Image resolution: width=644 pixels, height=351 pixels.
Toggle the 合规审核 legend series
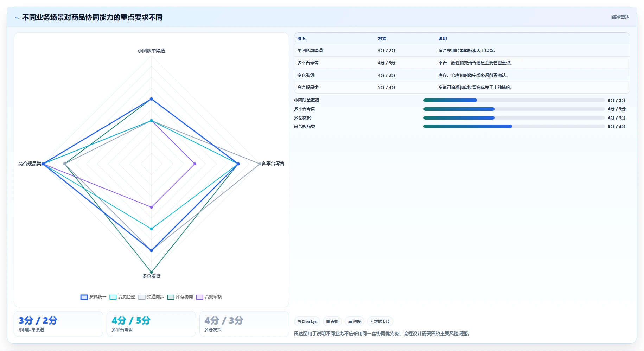click(x=209, y=297)
